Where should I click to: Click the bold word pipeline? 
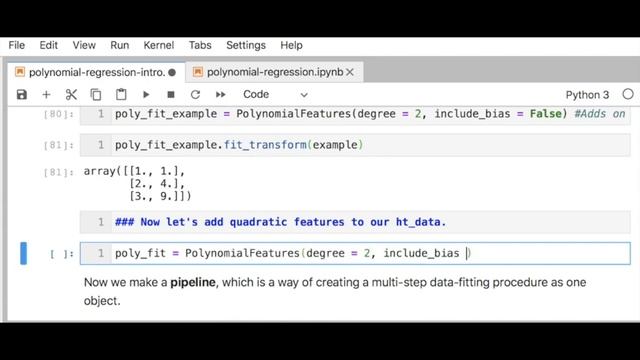click(193, 282)
